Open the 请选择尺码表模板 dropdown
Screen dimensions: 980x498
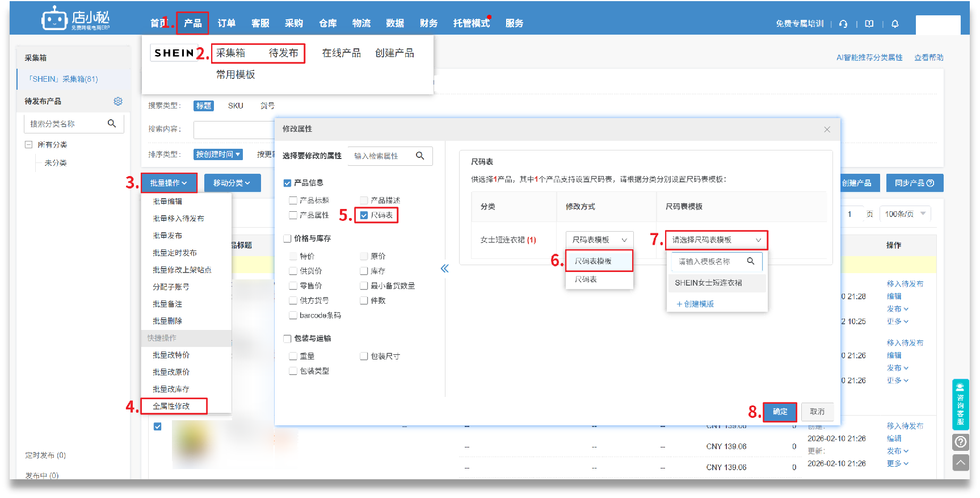716,240
